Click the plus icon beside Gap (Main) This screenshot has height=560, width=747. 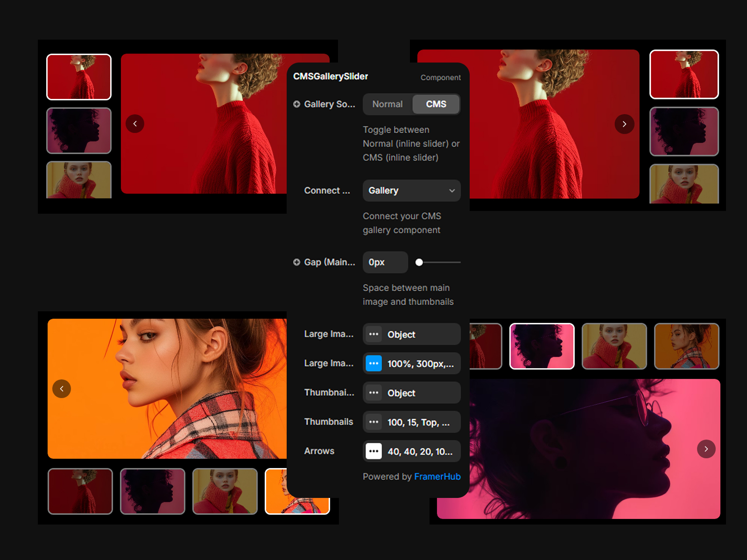(x=296, y=262)
